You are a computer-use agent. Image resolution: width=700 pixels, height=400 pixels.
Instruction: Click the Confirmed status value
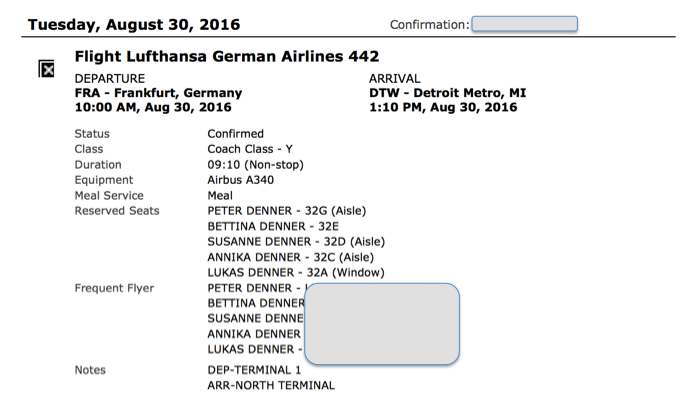pos(236,134)
